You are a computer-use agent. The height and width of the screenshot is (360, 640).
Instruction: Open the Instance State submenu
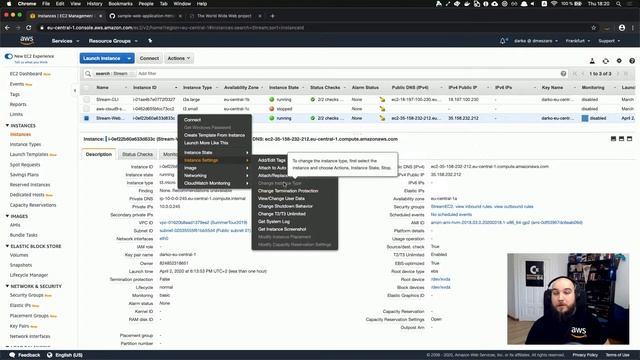pos(215,152)
